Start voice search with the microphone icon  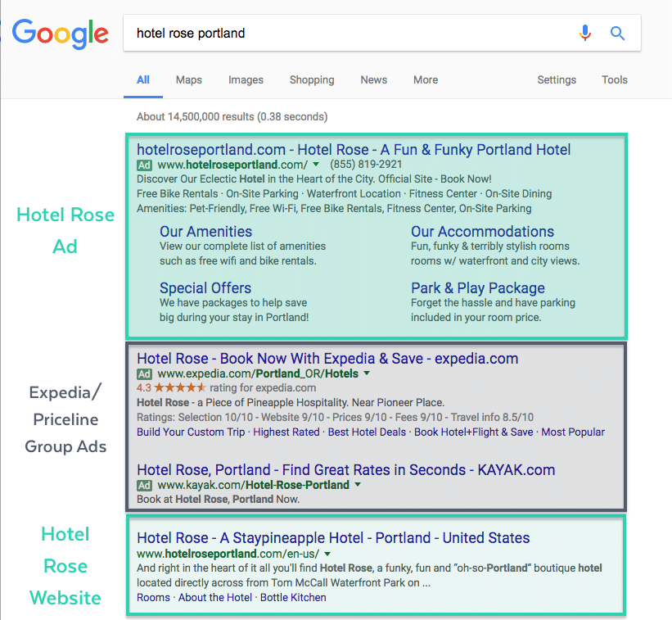(x=585, y=33)
